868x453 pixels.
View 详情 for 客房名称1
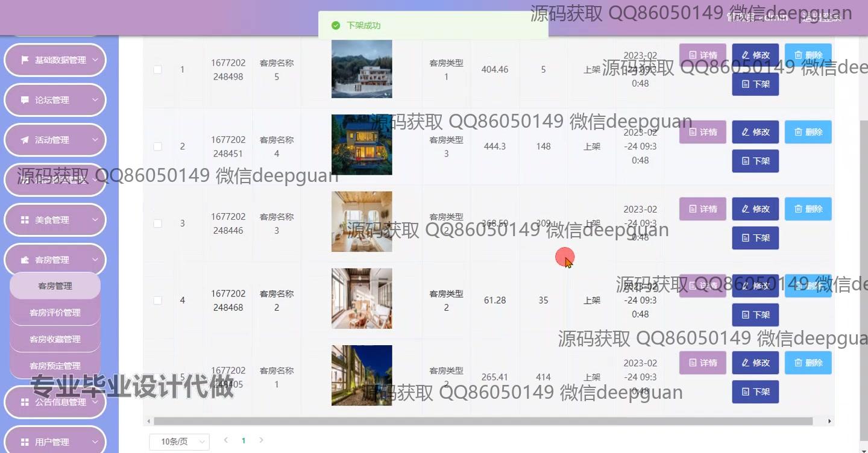point(703,363)
